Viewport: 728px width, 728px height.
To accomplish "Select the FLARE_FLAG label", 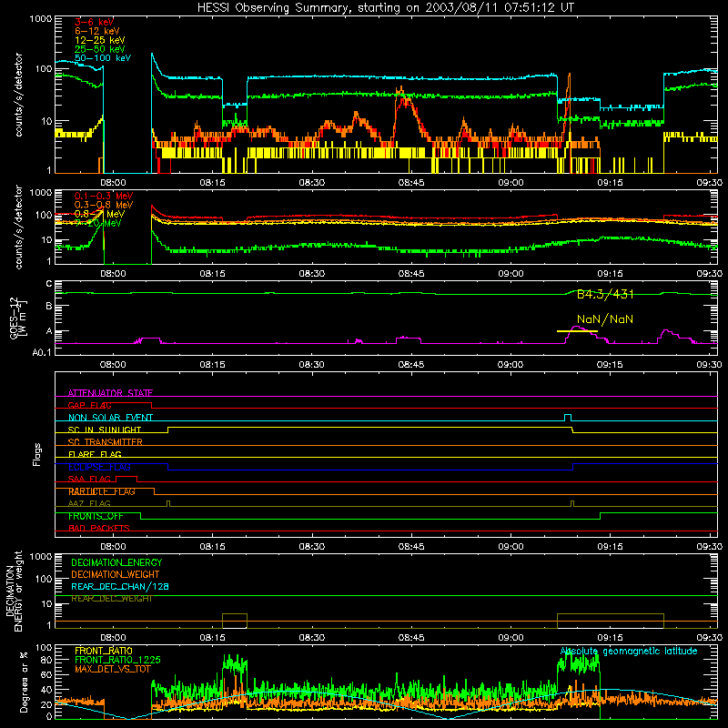I will [x=95, y=454].
